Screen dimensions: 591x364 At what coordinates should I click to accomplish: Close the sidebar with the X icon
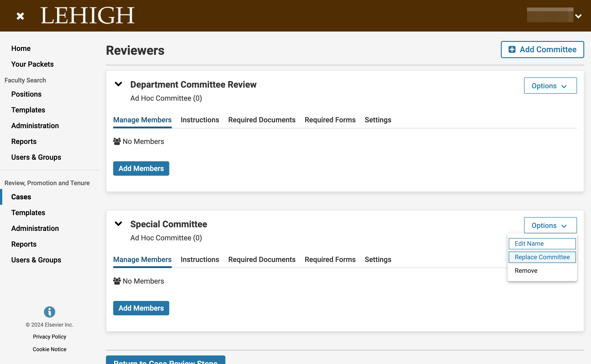pos(20,16)
